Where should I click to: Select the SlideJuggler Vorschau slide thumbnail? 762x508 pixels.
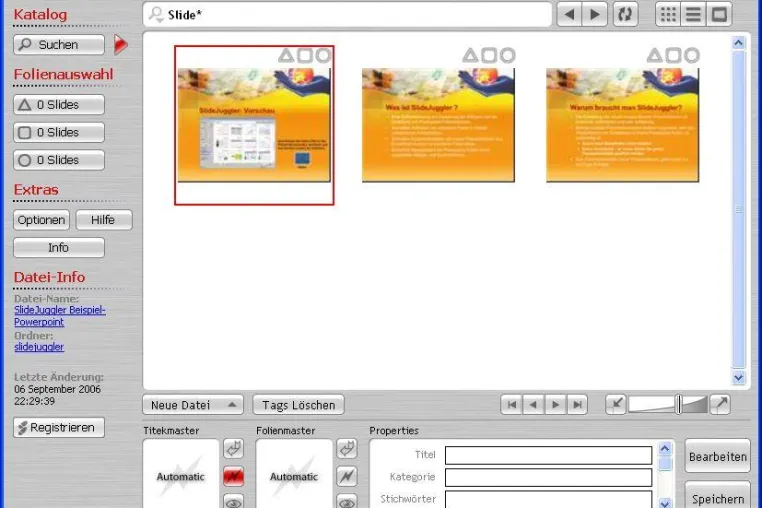[254, 125]
